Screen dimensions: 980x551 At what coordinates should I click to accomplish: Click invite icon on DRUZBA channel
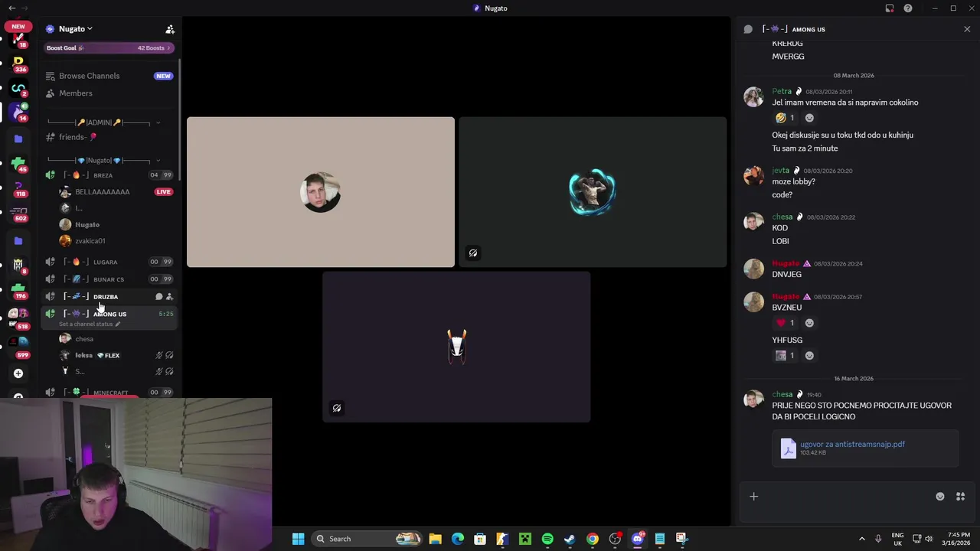coord(169,297)
